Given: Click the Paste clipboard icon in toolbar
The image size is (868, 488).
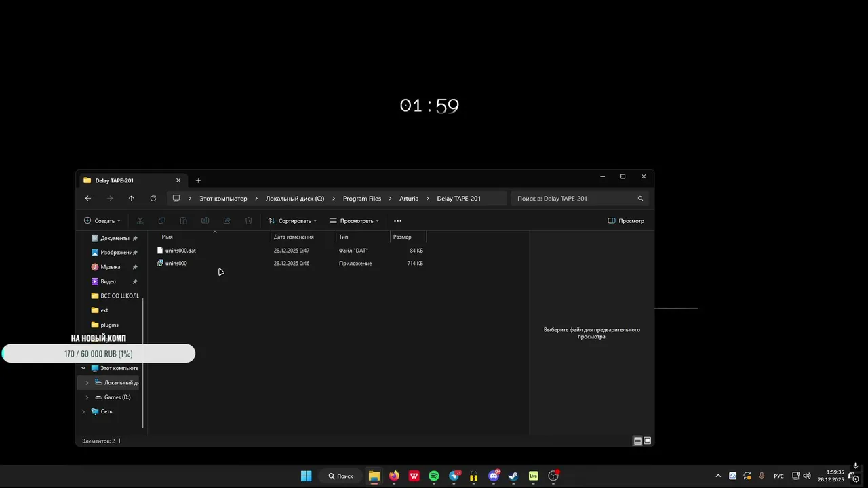Looking at the screenshot, I should [183, 221].
